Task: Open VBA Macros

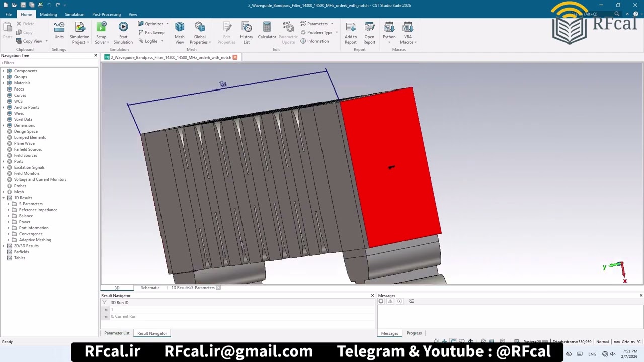Action: point(408,32)
